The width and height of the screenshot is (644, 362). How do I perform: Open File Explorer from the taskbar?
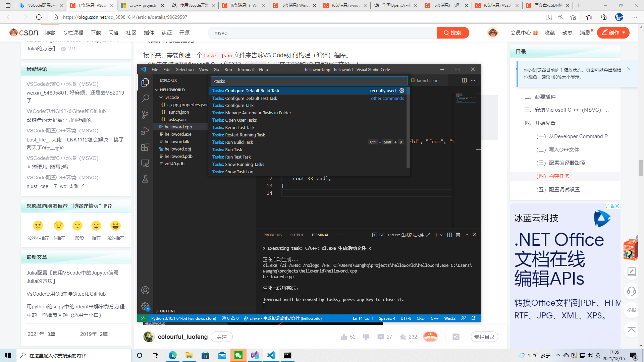(189, 355)
